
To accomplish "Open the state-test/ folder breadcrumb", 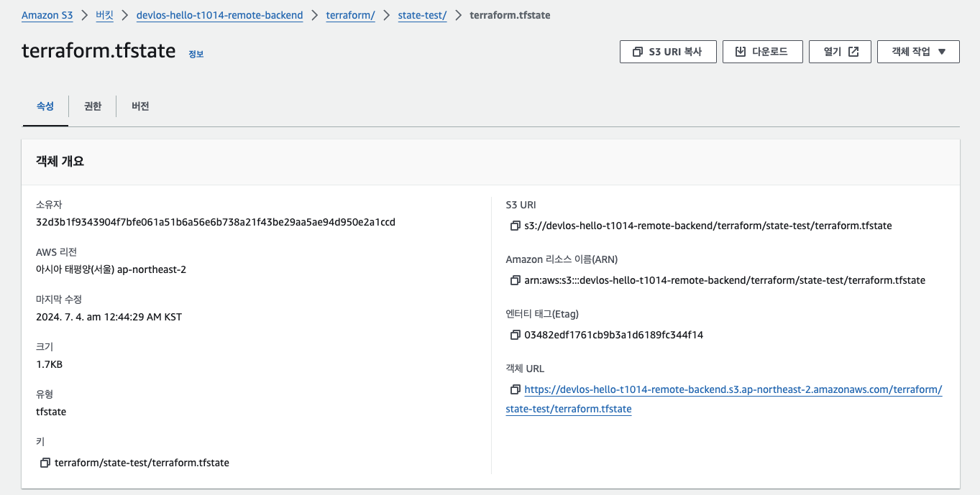I will point(422,15).
